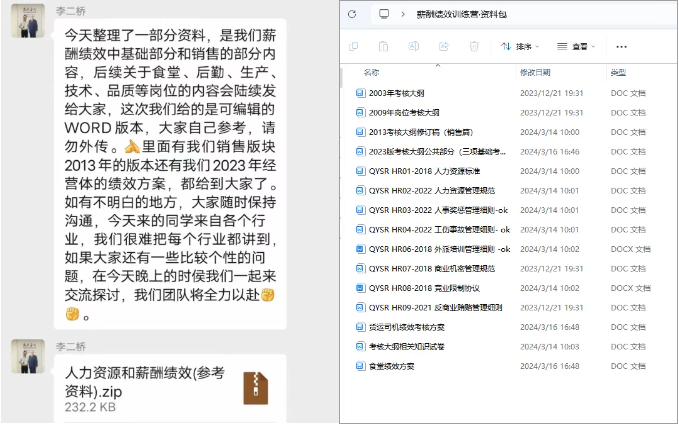Expand the address bar path chevron
This screenshot has height=425, width=679.
[404, 15]
